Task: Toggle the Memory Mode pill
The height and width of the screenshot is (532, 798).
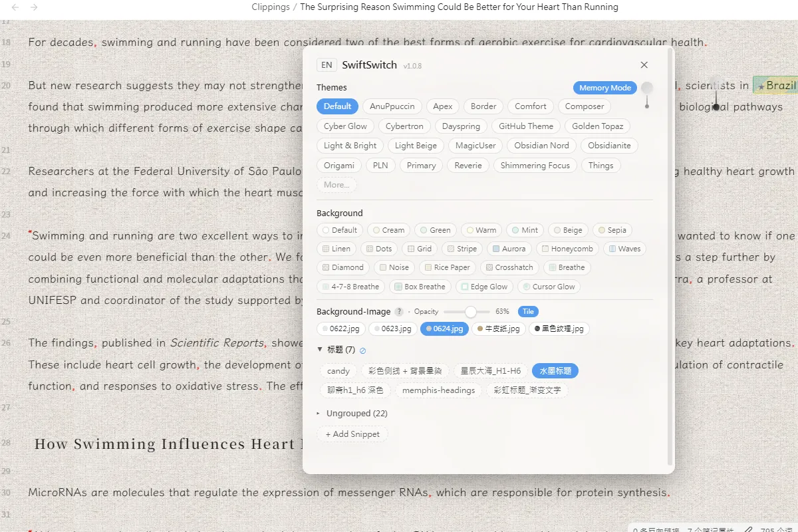Action: tap(604, 88)
